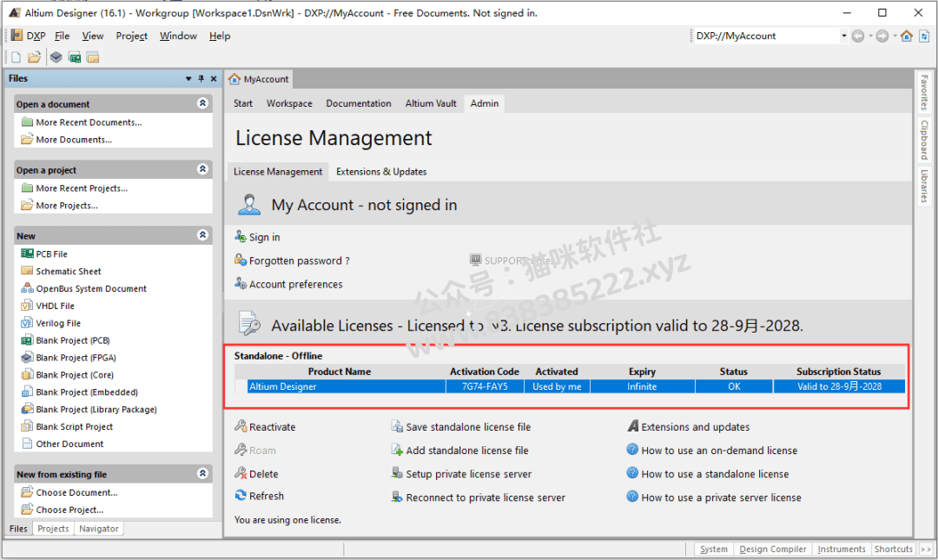Switch to the Start page tab
This screenshot has height=560, width=938.
click(243, 103)
